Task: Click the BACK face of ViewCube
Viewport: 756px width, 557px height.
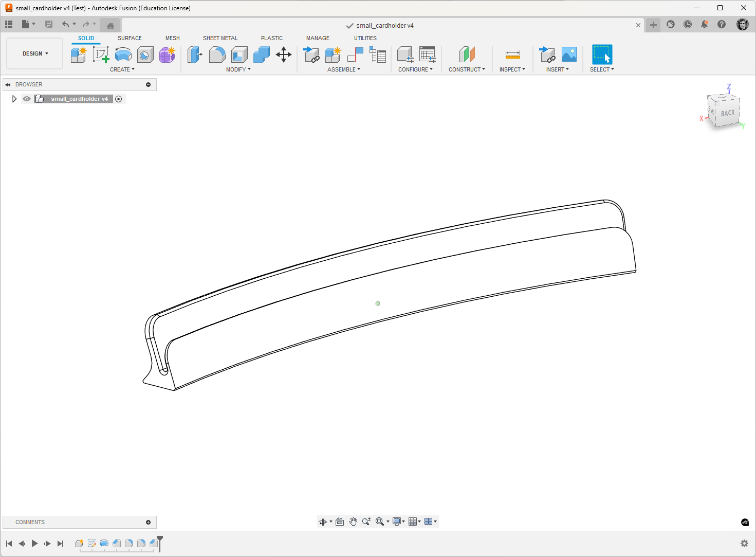Action: (x=728, y=113)
